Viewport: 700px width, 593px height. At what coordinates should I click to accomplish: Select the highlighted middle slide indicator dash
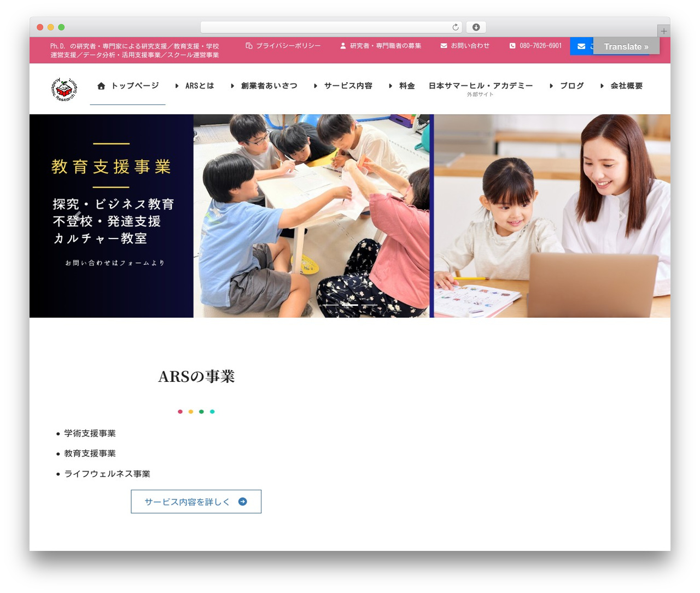click(350, 305)
